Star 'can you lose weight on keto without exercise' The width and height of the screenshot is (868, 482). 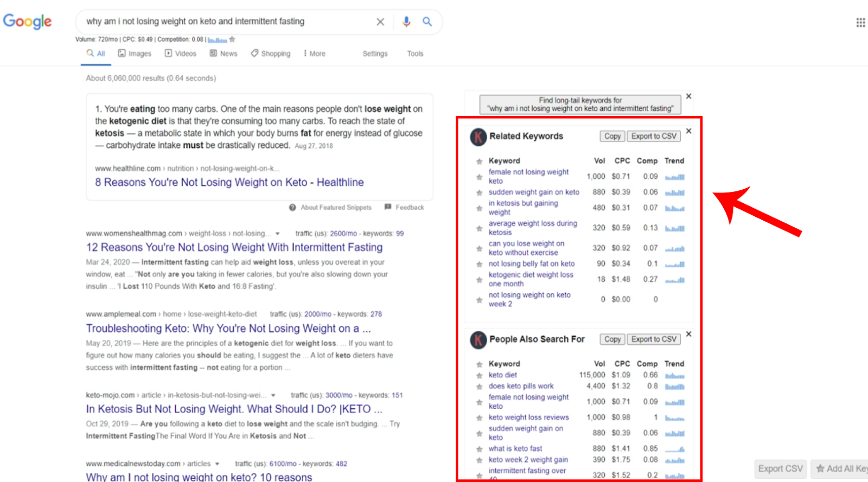click(x=479, y=248)
